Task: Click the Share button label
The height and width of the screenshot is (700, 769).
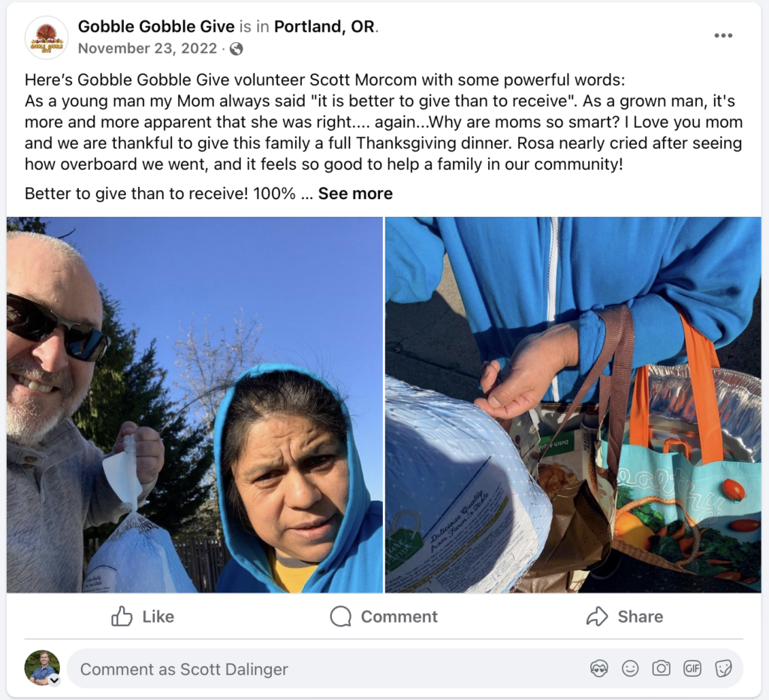Action: [640, 617]
